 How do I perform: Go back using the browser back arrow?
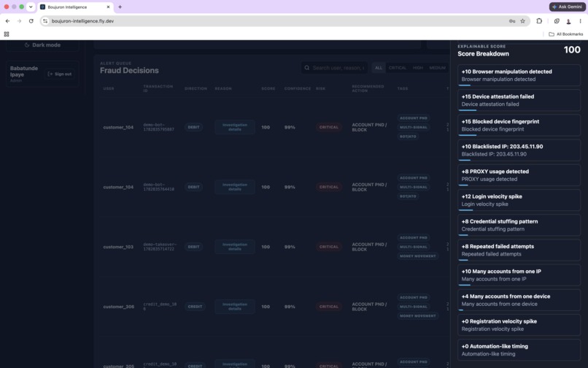point(7,21)
